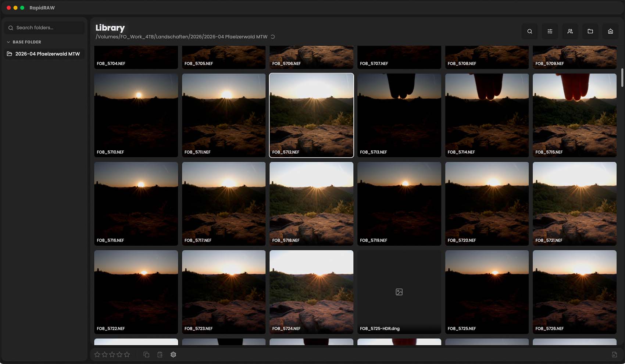Open the people icon button in header
Viewport: 625px width, 364px height.
click(x=570, y=31)
